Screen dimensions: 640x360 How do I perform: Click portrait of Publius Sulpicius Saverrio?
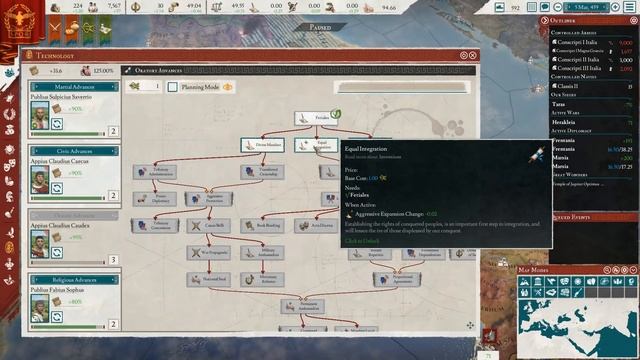40,116
